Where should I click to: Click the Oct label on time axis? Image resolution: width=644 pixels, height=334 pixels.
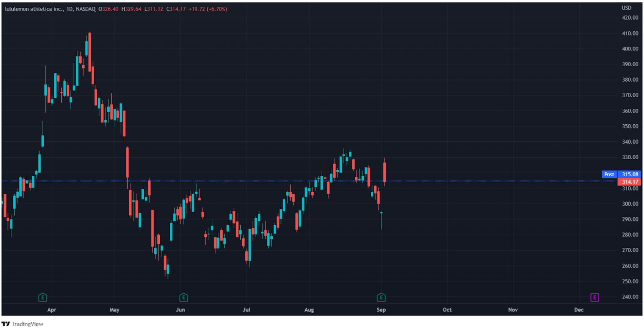(447, 310)
